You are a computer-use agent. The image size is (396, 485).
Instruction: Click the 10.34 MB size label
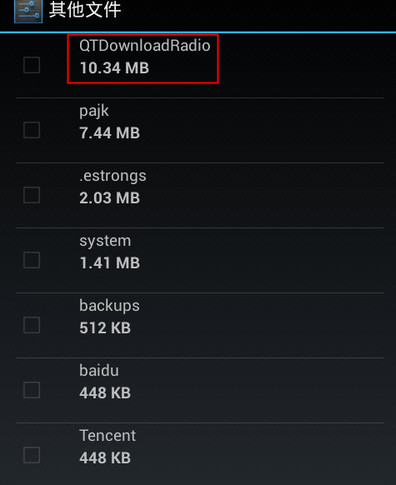tap(114, 68)
